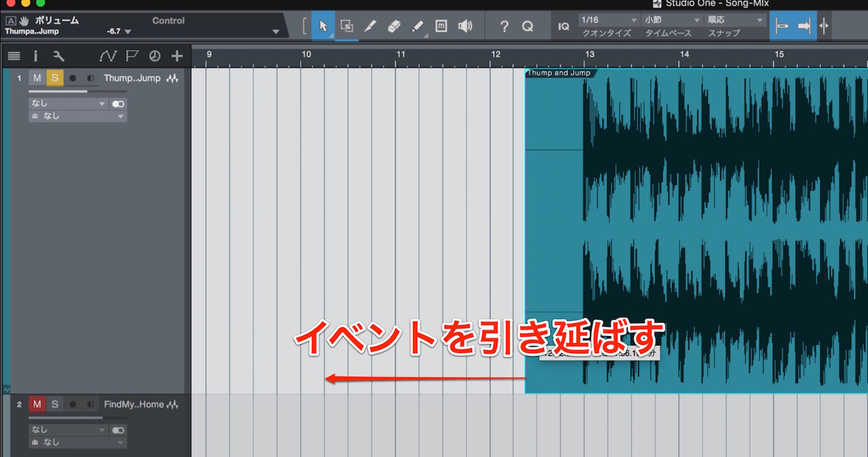Toggle monitor on FindMy..Home track
The width and height of the screenshot is (868, 457).
[90, 404]
